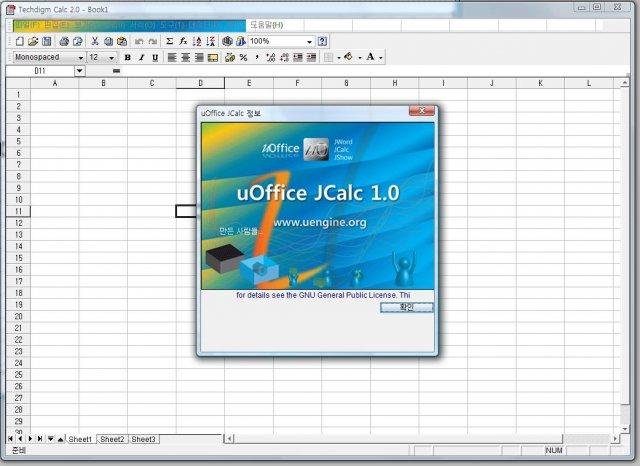
Task: Apply font color A icon
Action: [370, 57]
